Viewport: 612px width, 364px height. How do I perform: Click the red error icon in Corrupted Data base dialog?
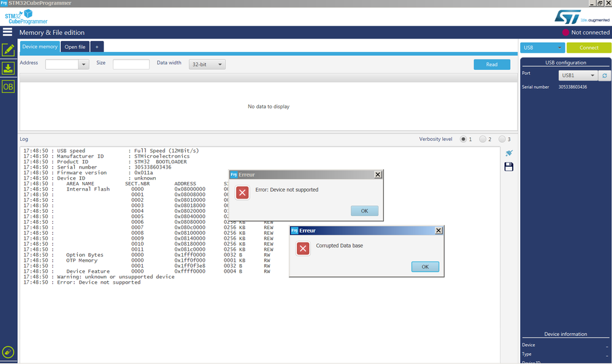click(303, 249)
